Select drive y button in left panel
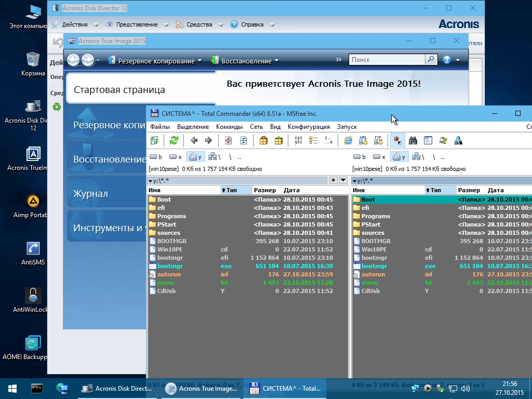532x399 pixels. pyautogui.click(x=195, y=157)
